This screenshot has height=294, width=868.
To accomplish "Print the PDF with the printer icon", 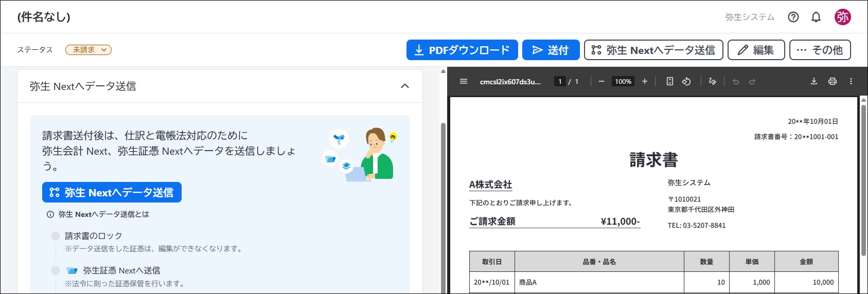I will point(832,81).
